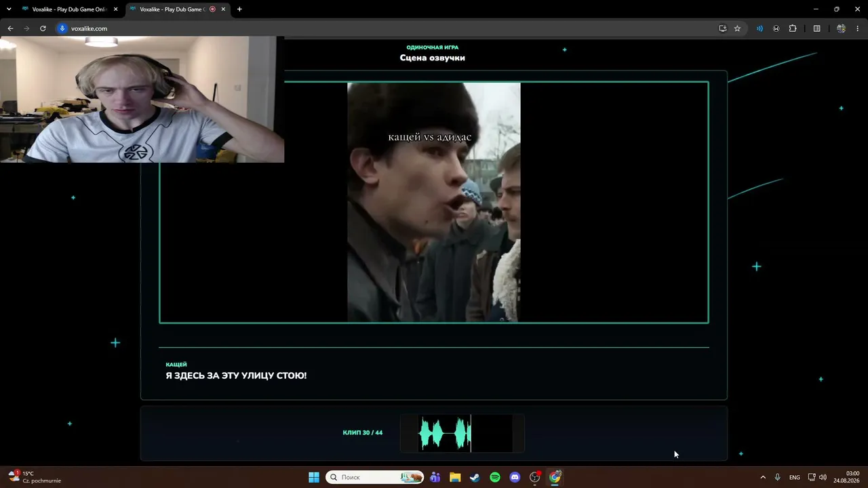Open Discord from the taskbar
This screenshot has height=488, width=868.
pos(515,477)
